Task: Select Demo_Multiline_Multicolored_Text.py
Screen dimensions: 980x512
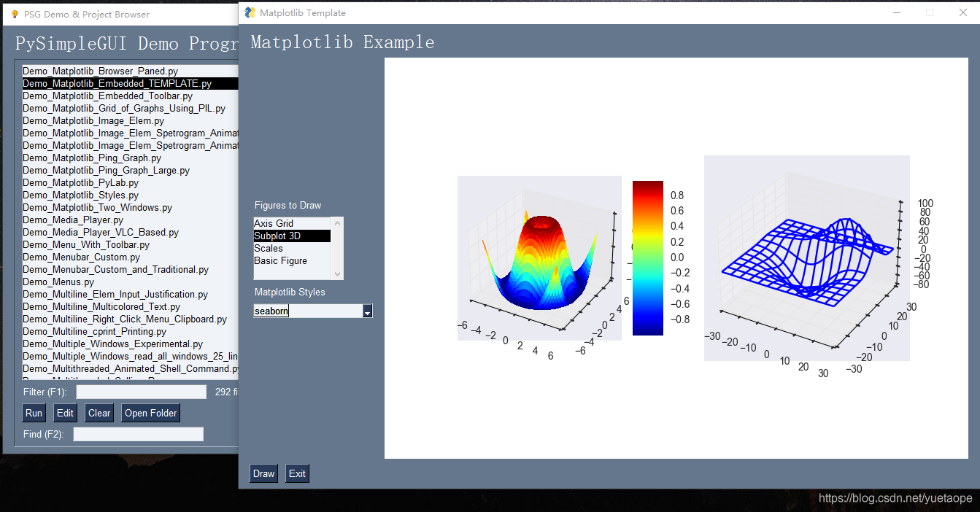Action: click(x=130, y=307)
